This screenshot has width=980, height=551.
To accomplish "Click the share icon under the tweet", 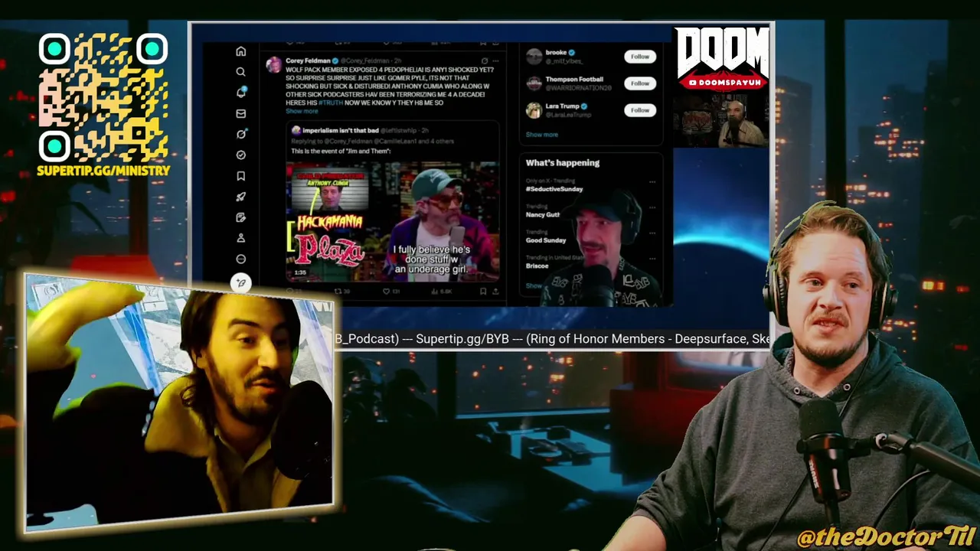I will click(495, 291).
